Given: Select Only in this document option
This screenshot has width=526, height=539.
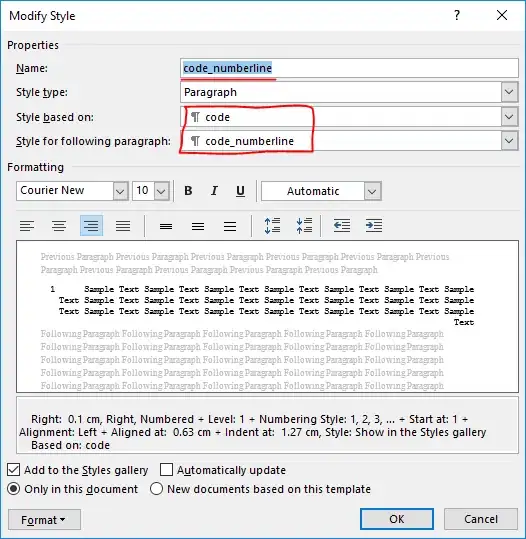Looking at the screenshot, I should pyautogui.click(x=13, y=489).
